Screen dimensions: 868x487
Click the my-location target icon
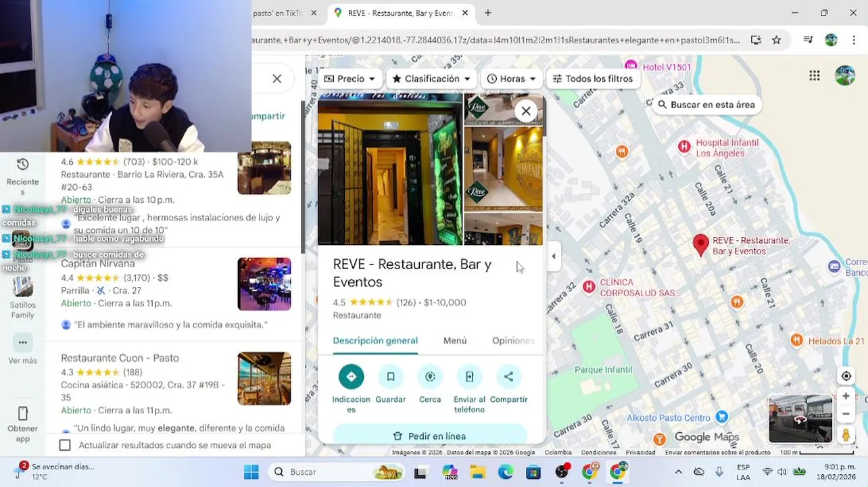[846, 376]
